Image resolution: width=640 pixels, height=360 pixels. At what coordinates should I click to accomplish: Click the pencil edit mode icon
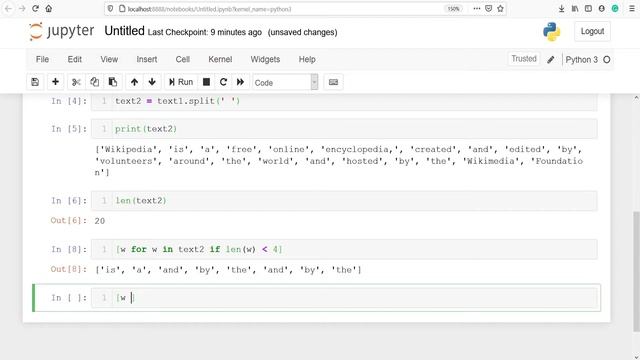click(551, 60)
